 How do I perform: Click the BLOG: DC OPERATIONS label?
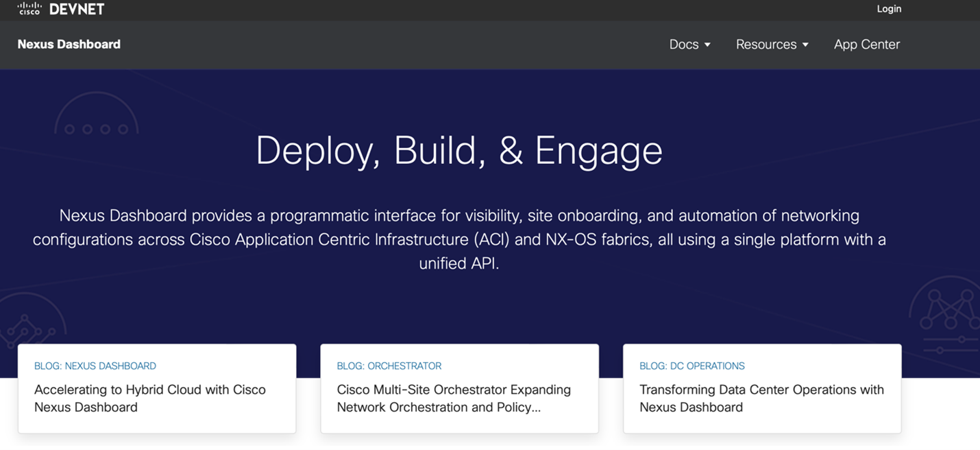tap(691, 366)
